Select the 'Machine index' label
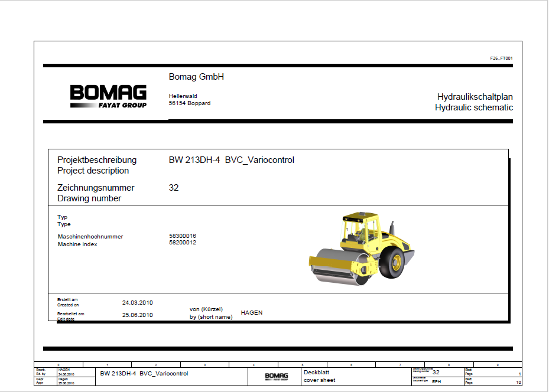The image size is (549, 392). coord(77,244)
